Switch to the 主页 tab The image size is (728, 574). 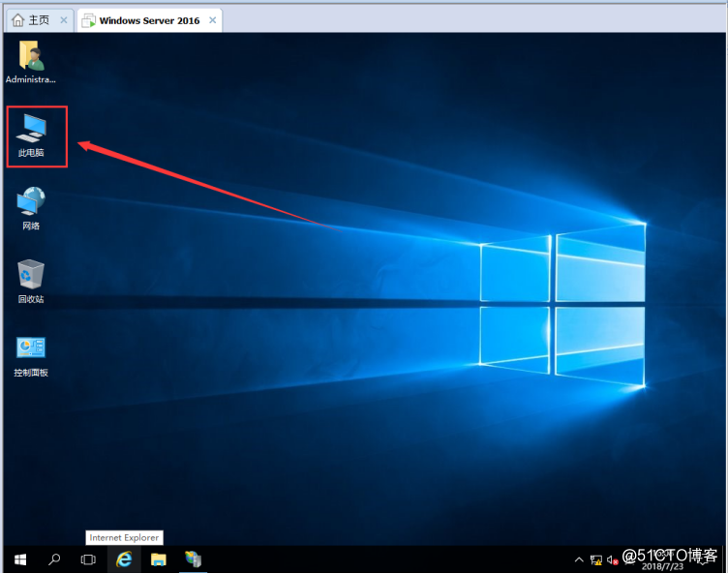[x=40, y=20]
